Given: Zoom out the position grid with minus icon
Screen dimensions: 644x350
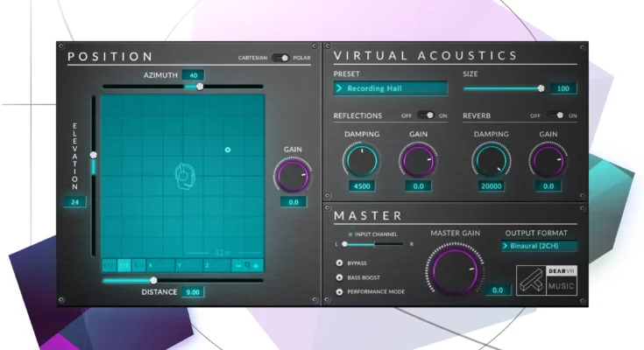Looking at the screenshot, I should [x=237, y=265].
